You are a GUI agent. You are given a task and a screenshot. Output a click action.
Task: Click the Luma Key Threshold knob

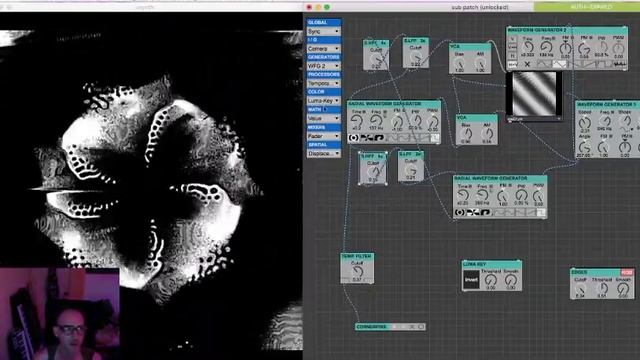click(491, 280)
